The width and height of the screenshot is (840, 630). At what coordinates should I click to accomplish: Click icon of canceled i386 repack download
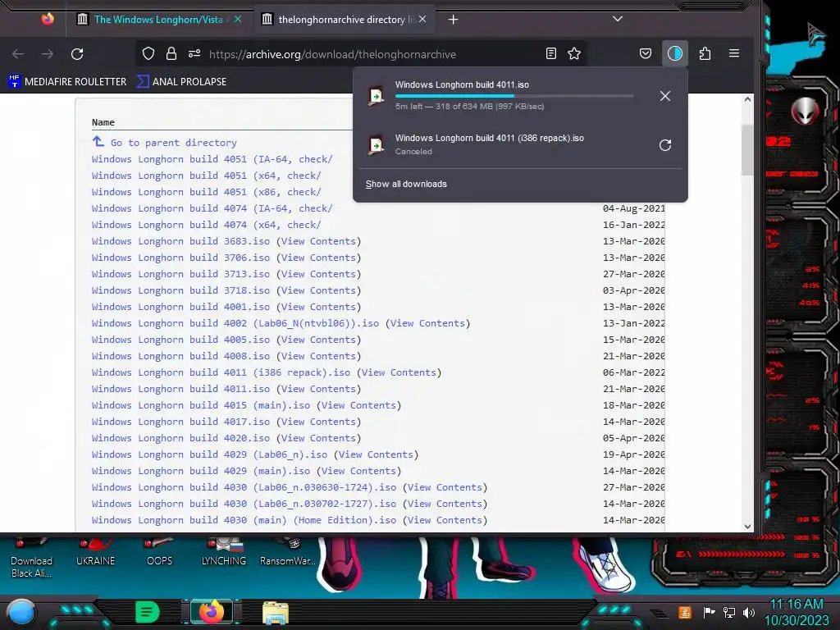376,145
